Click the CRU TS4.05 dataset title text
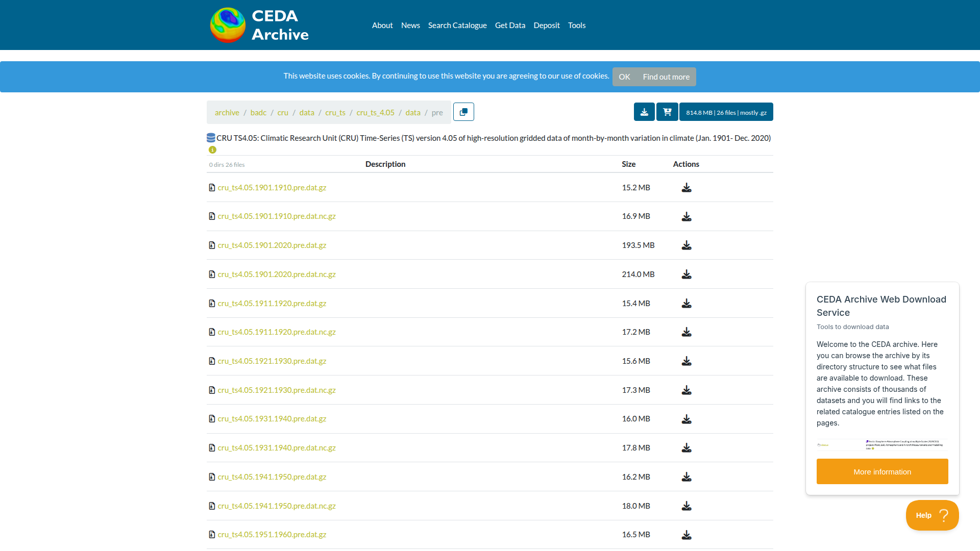Image resolution: width=980 pixels, height=551 pixels. click(494, 138)
